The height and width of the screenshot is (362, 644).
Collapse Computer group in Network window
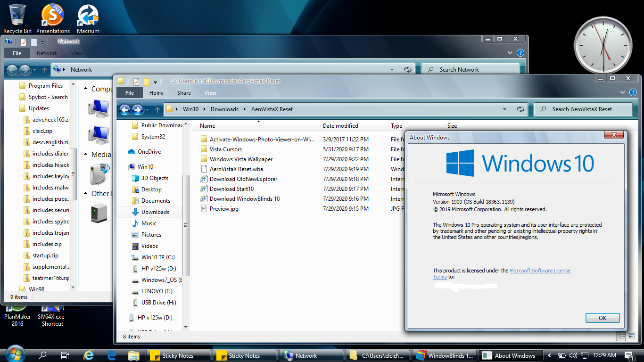[85, 89]
